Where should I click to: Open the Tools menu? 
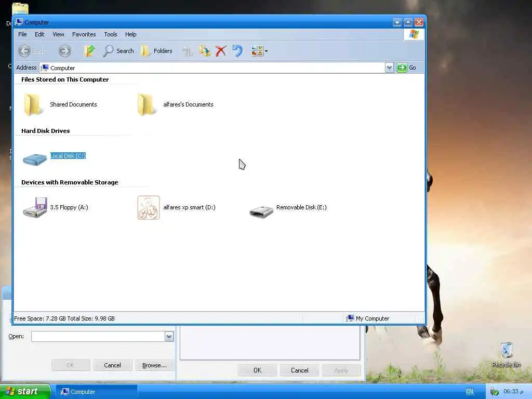111,34
